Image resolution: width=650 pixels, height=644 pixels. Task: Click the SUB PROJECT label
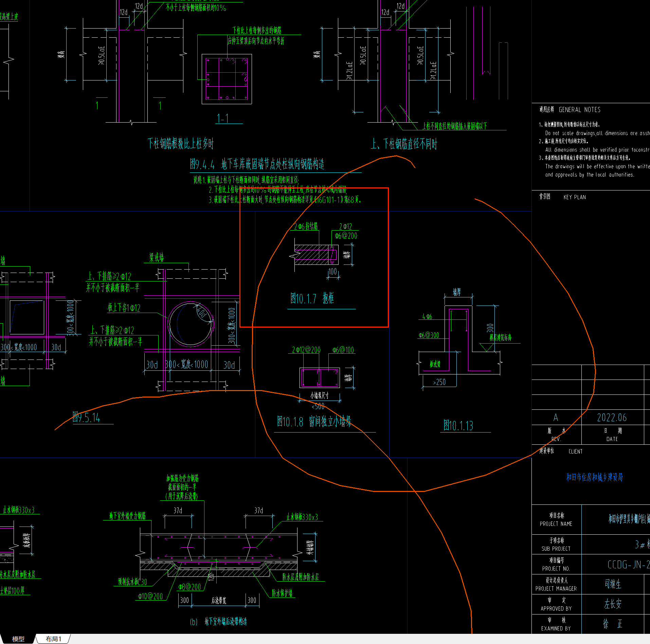tap(556, 549)
